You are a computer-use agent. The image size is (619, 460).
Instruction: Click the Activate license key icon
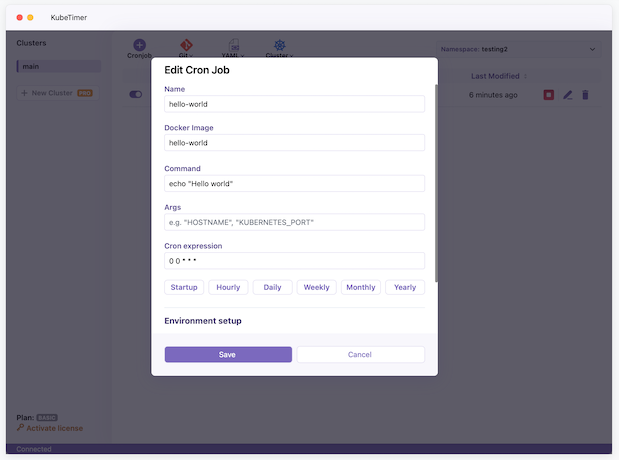tap(21, 428)
